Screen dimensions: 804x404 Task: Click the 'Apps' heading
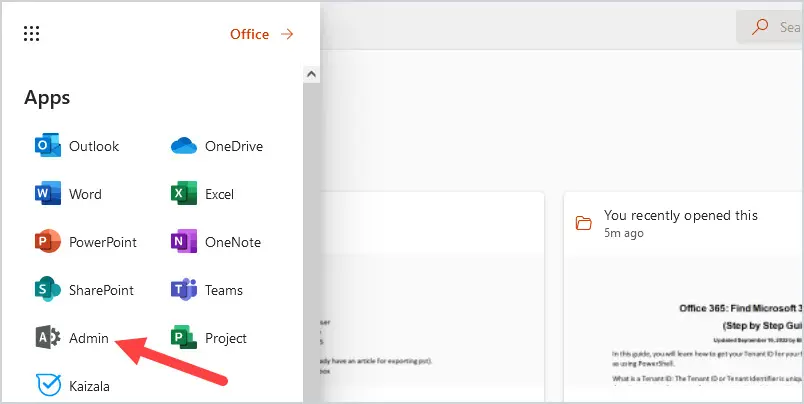tap(47, 97)
